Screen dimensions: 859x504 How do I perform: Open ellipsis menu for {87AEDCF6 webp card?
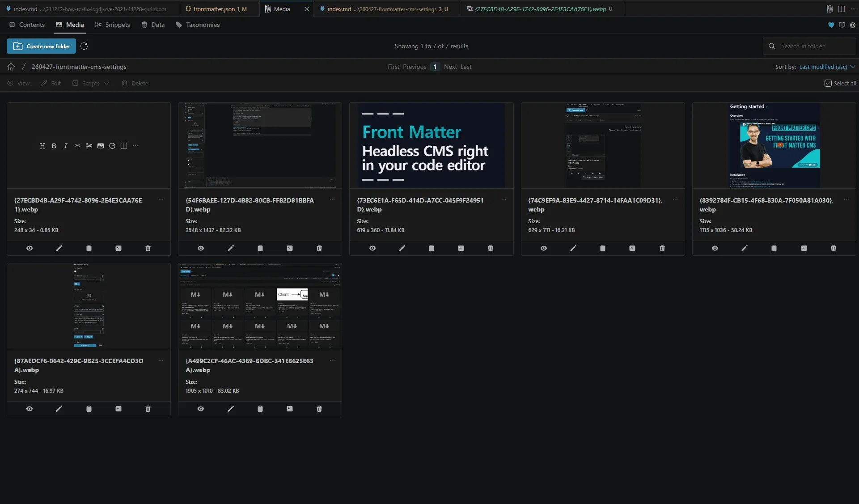161,360
